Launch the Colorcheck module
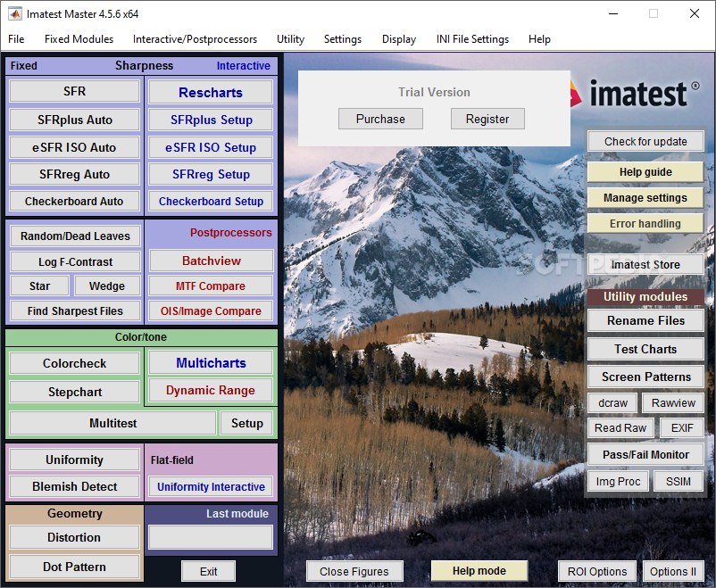The height and width of the screenshot is (588, 716). [x=74, y=363]
